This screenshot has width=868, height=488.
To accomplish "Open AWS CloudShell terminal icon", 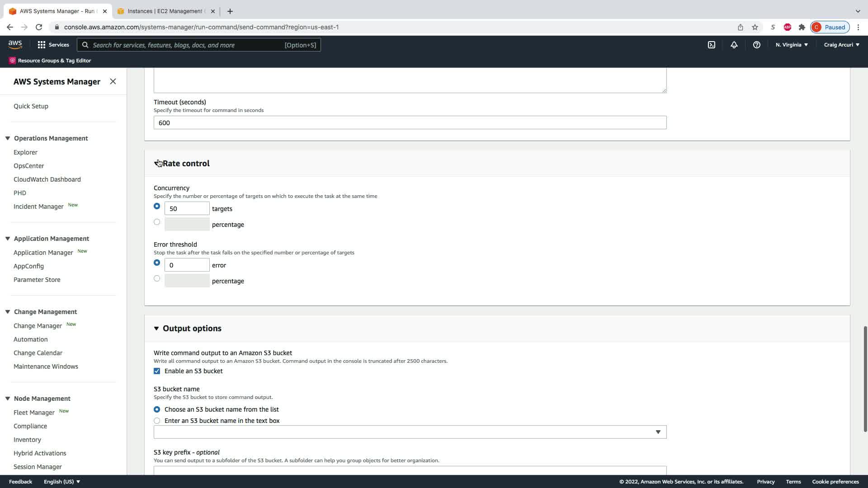I will pyautogui.click(x=712, y=45).
